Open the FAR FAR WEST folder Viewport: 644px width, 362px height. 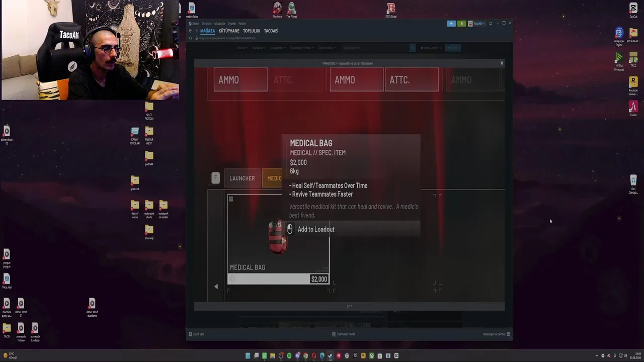click(149, 136)
